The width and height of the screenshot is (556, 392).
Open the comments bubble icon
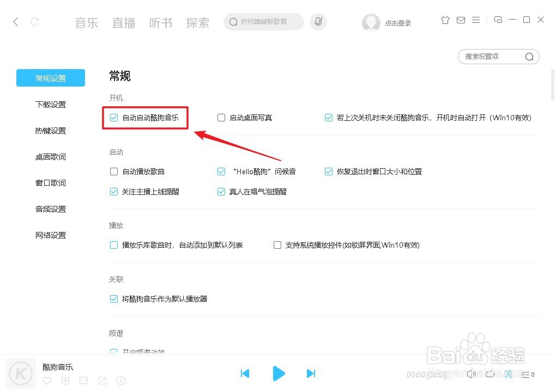coord(84,381)
